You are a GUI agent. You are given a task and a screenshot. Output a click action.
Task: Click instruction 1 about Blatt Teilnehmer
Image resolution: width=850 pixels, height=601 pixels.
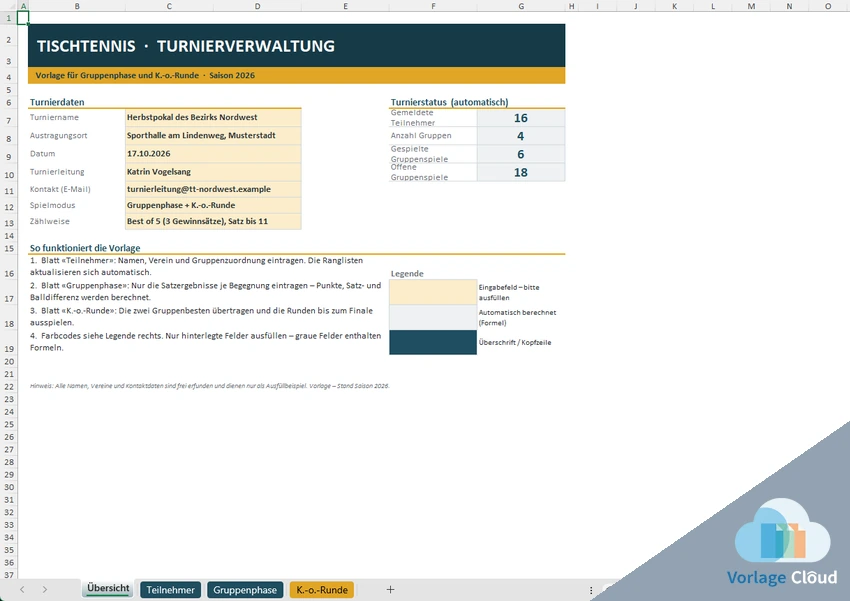pos(196,266)
